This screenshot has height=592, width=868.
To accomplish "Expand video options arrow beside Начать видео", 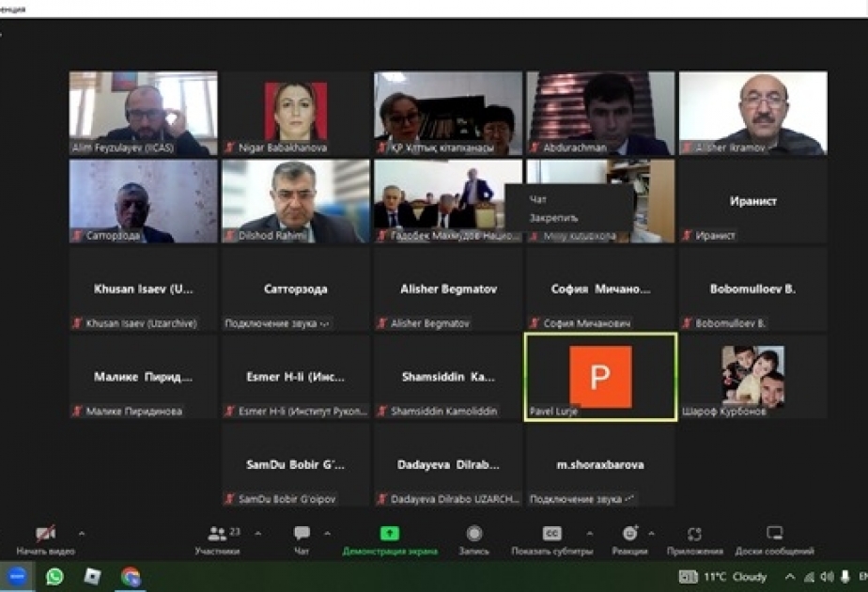I will [82, 534].
